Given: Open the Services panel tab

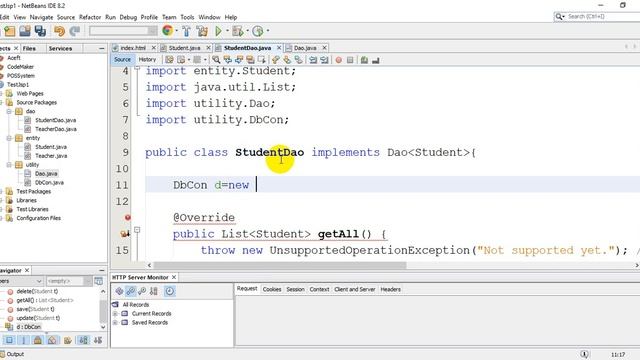Looking at the screenshot, I should (x=60, y=49).
